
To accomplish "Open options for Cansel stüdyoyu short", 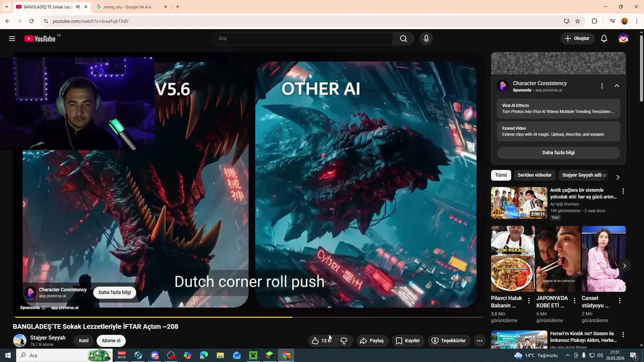I will point(620,301).
